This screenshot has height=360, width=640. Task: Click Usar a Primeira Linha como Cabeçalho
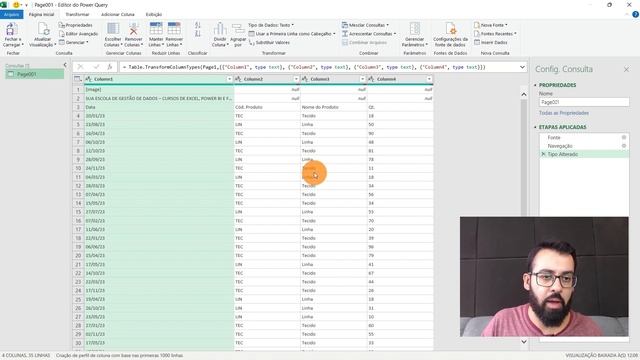(x=292, y=34)
